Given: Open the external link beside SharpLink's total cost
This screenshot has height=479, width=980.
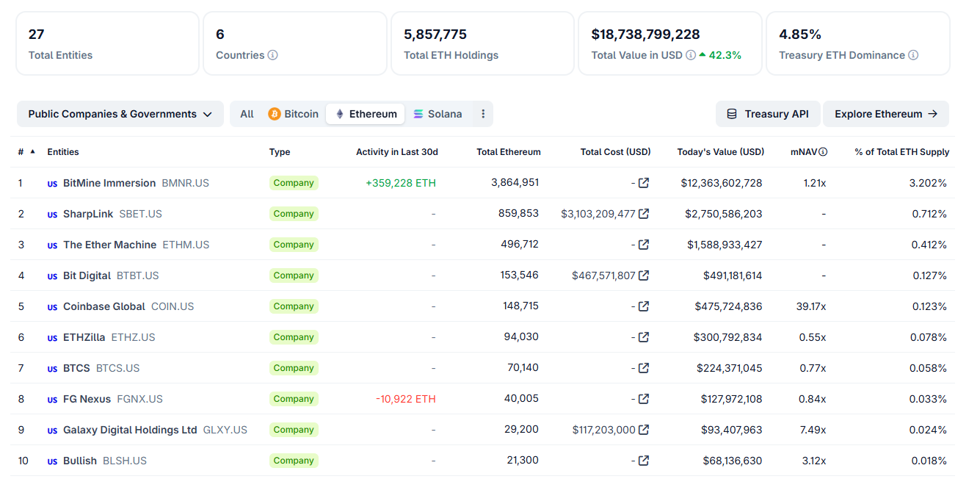Looking at the screenshot, I should 643,213.
